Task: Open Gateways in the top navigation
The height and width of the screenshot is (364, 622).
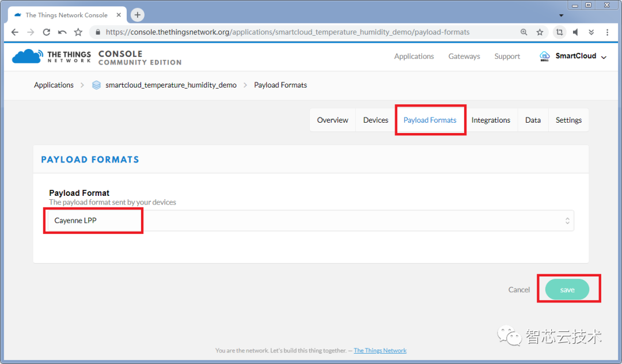Action: click(464, 56)
